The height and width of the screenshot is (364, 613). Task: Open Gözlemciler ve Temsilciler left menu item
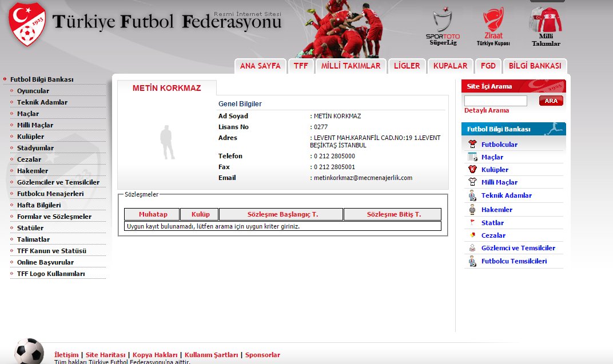click(58, 182)
